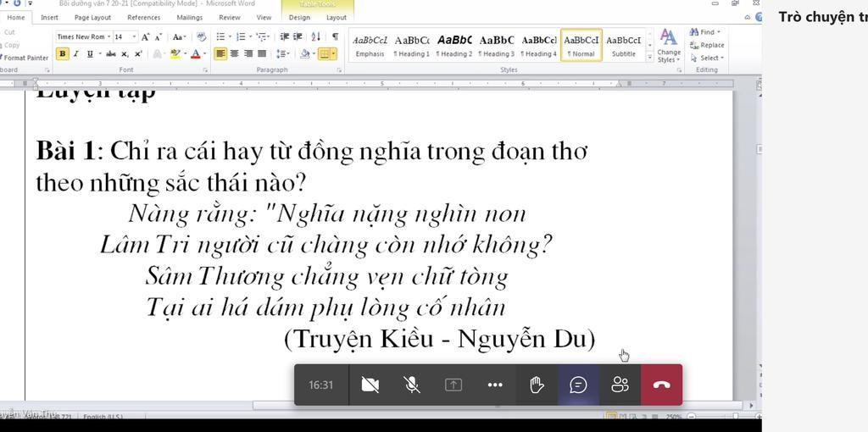The image size is (868, 432).
Task: Click Grow Font button
Action: [146, 37]
